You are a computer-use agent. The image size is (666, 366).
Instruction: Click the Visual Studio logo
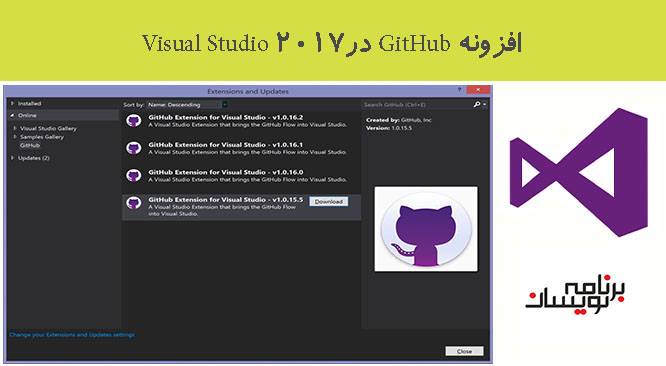click(x=579, y=172)
